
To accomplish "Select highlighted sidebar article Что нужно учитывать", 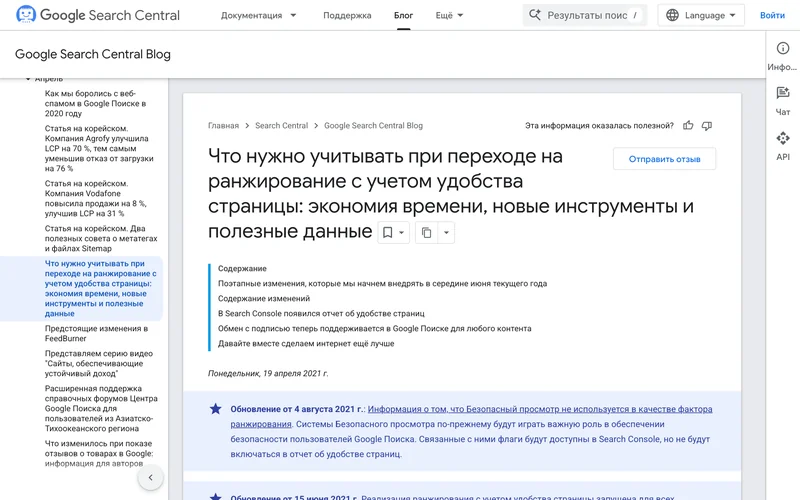I will click(x=101, y=288).
